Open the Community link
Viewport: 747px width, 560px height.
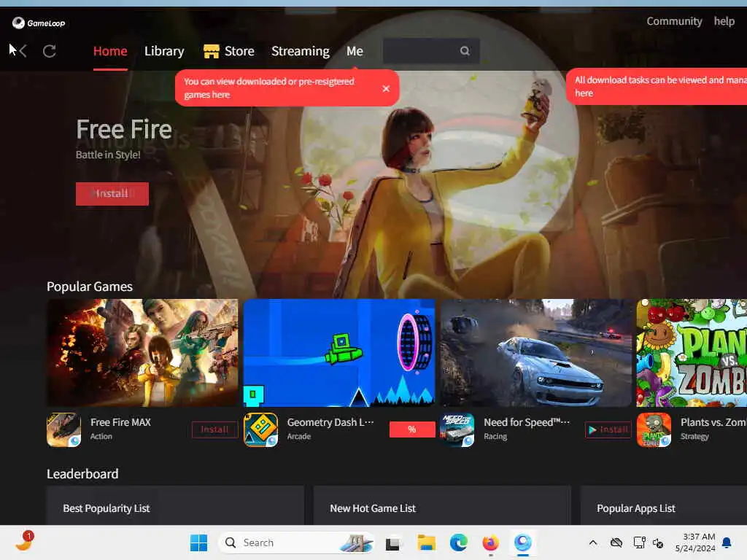coord(674,21)
